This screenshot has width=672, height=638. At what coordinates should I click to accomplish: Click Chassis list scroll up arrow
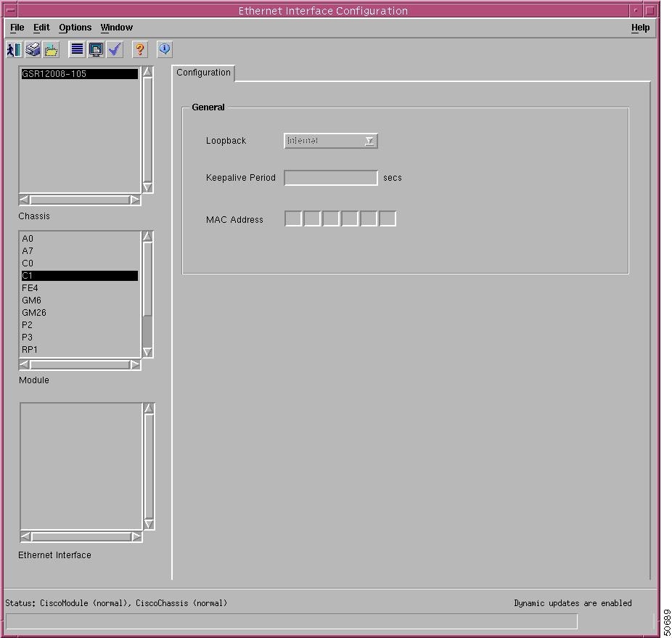147,72
